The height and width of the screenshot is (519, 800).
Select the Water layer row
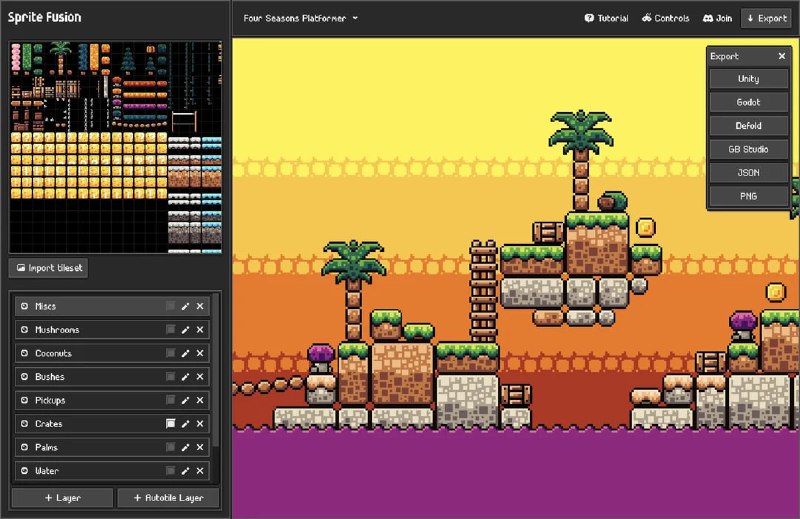[x=112, y=471]
